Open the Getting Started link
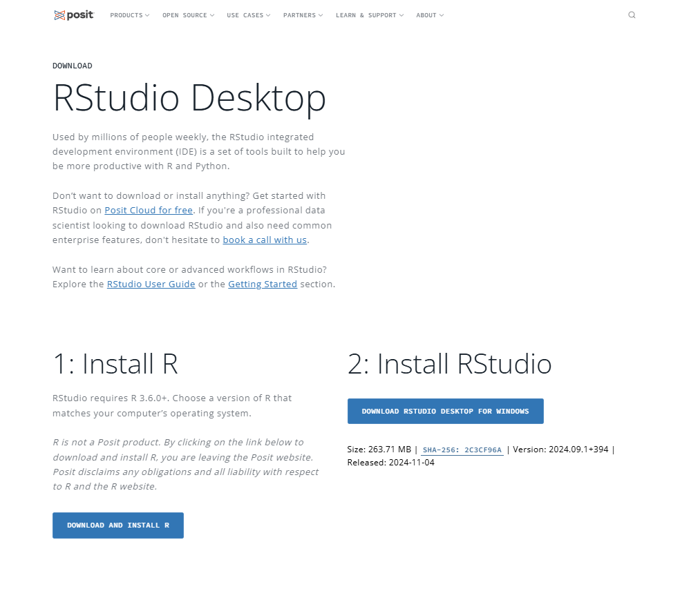This screenshot has width=700, height=589. point(263,284)
